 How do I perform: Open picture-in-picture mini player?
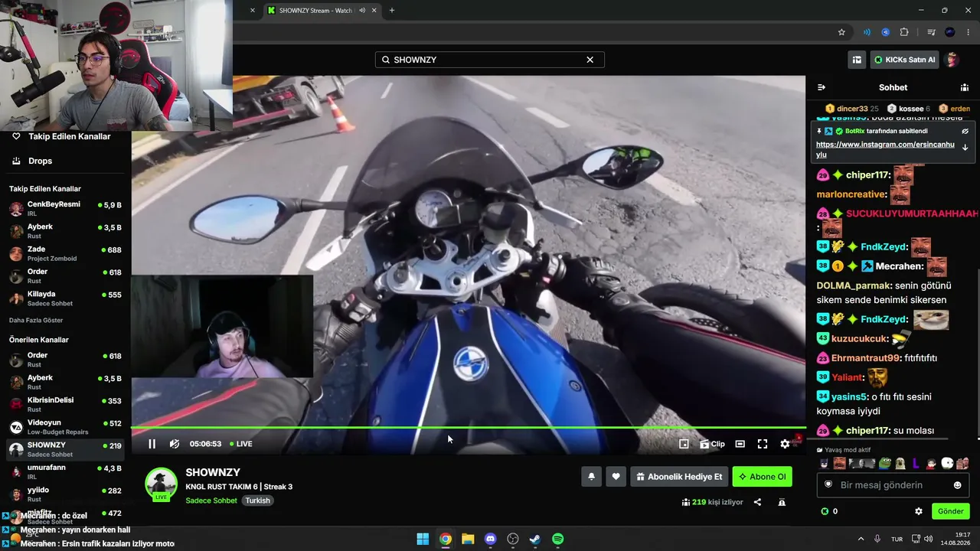click(x=684, y=444)
